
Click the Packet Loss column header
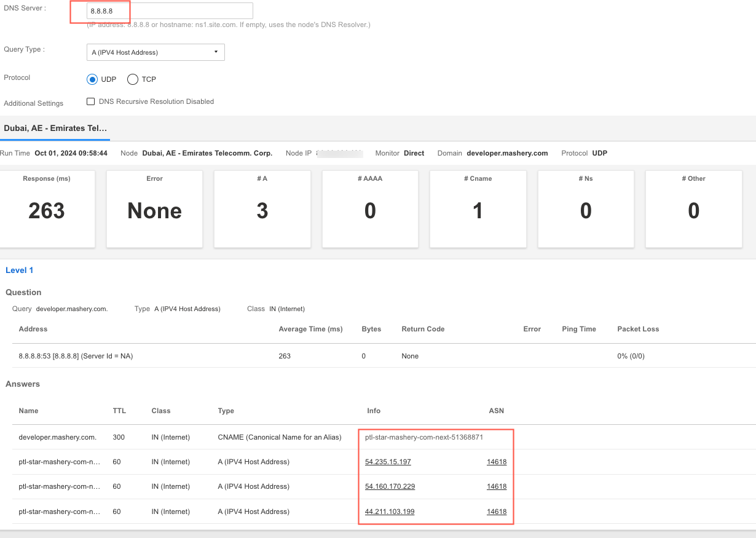[x=638, y=329]
